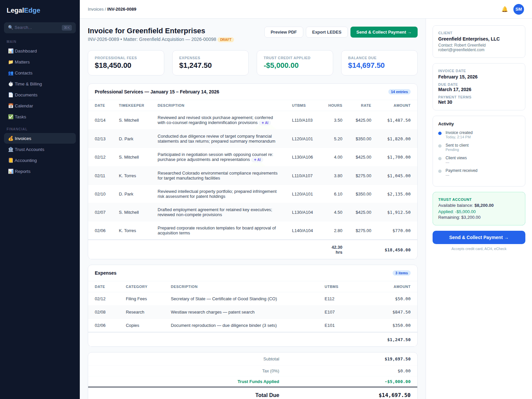Click the DRAFT status badge
The height and width of the screenshot is (399, 532).
click(x=226, y=40)
